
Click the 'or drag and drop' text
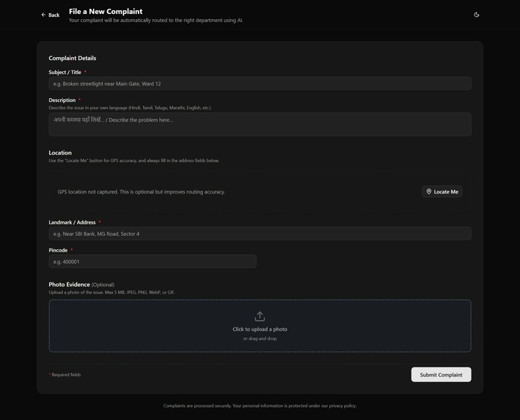(260, 339)
